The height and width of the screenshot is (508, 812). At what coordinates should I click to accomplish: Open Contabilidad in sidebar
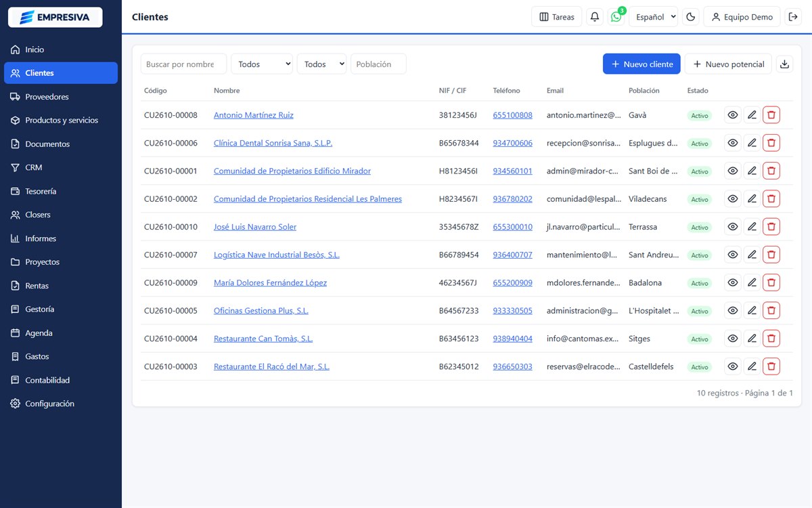coord(61,380)
